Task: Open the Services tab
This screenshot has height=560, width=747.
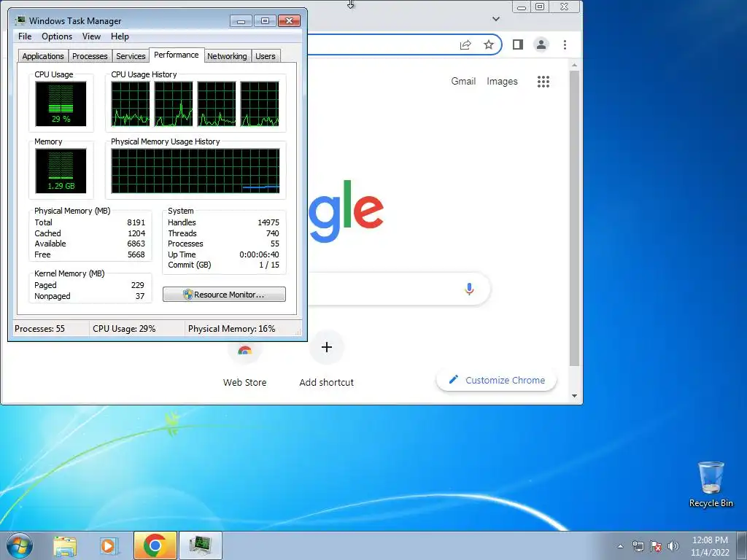Action: (131, 56)
